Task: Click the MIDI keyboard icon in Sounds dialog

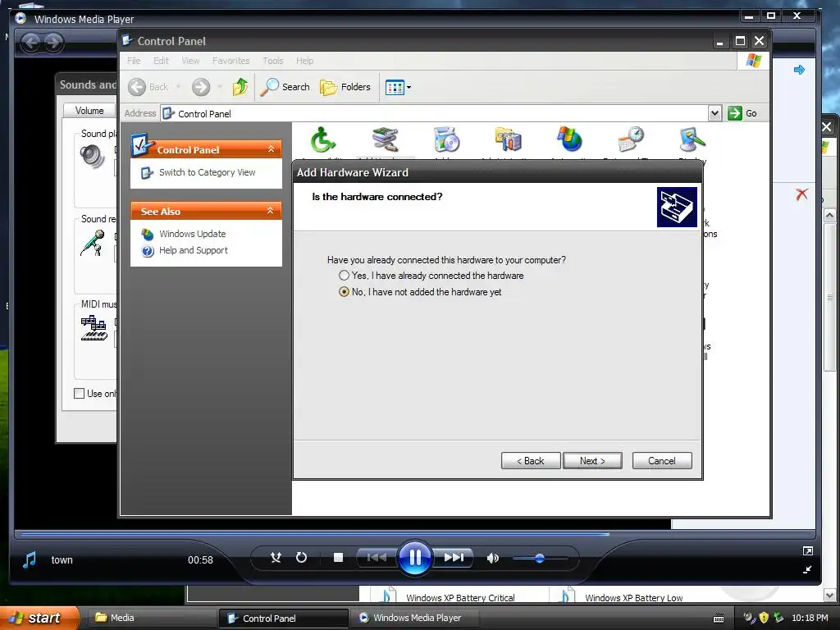Action: [x=94, y=328]
